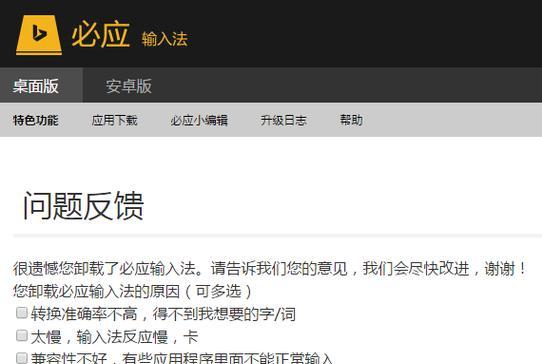Click the 您卸载必应输入法的原因 line
This screenshot has height=364, width=542.
coord(132,291)
